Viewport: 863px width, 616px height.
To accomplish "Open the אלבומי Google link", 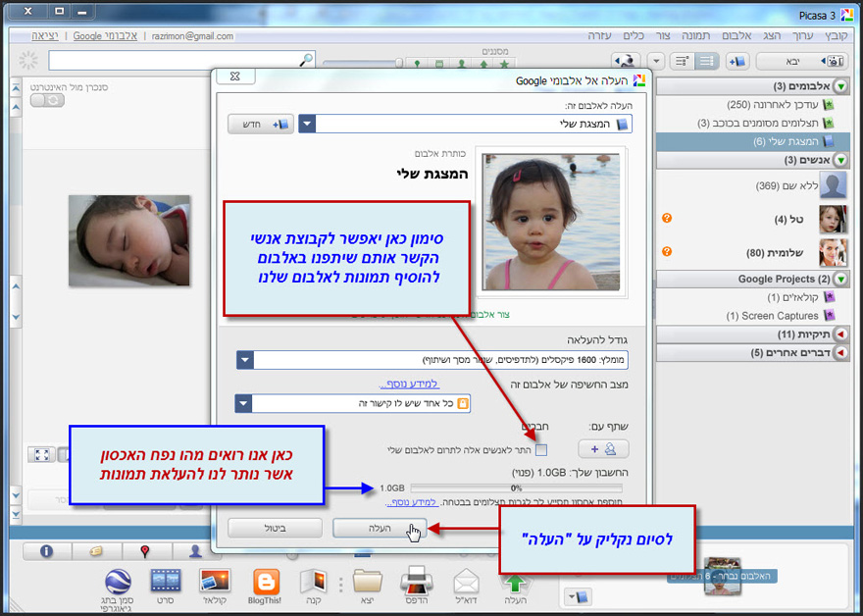I will [105, 35].
